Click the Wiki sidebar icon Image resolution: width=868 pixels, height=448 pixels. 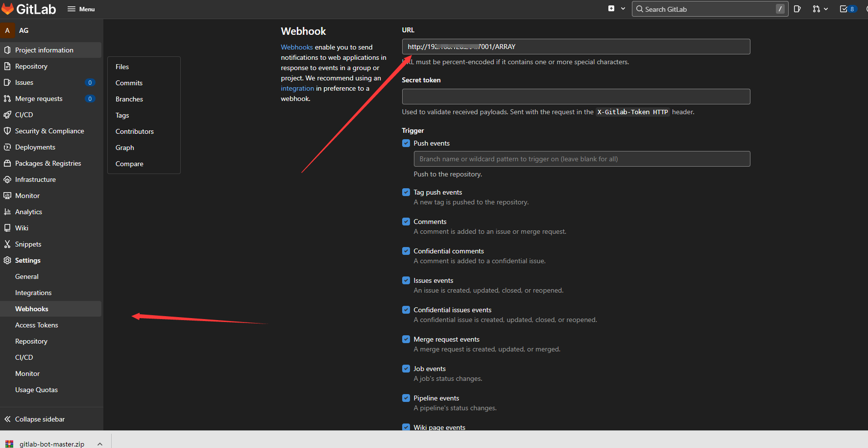(7, 228)
